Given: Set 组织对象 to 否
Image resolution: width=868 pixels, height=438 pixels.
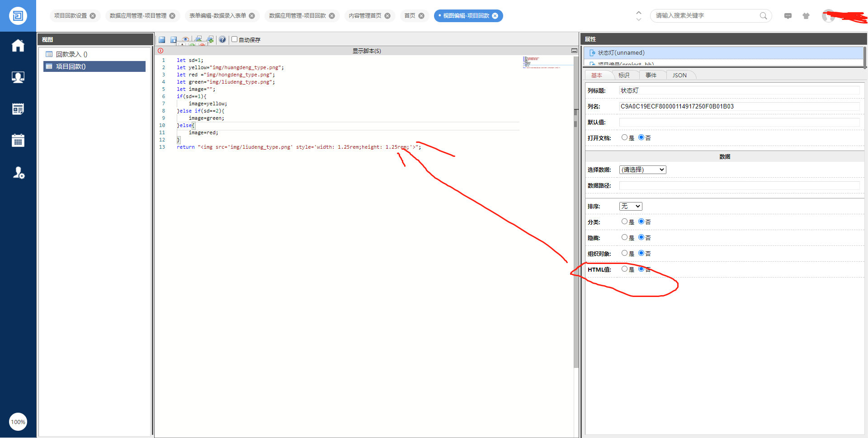Looking at the screenshot, I should coord(641,253).
